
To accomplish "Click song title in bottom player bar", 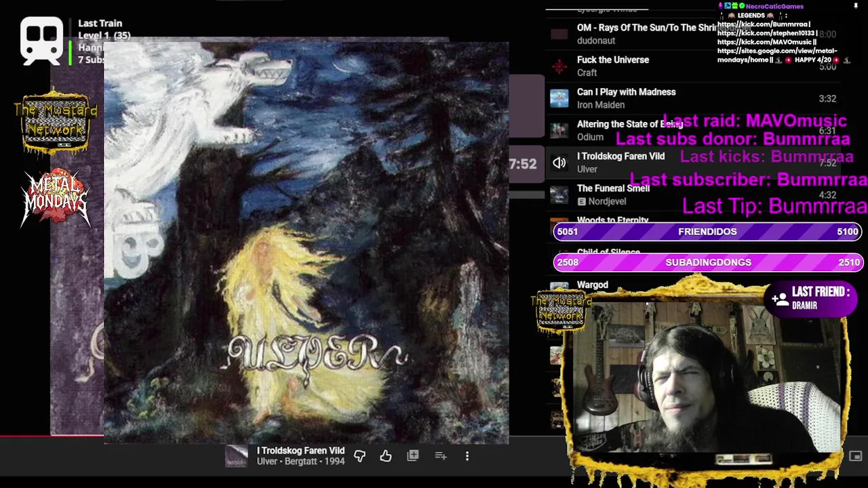I will pyautogui.click(x=300, y=451).
